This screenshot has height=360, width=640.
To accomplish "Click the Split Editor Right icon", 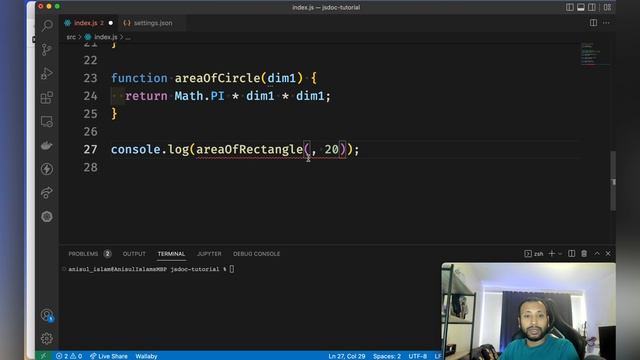I will [x=593, y=23].
